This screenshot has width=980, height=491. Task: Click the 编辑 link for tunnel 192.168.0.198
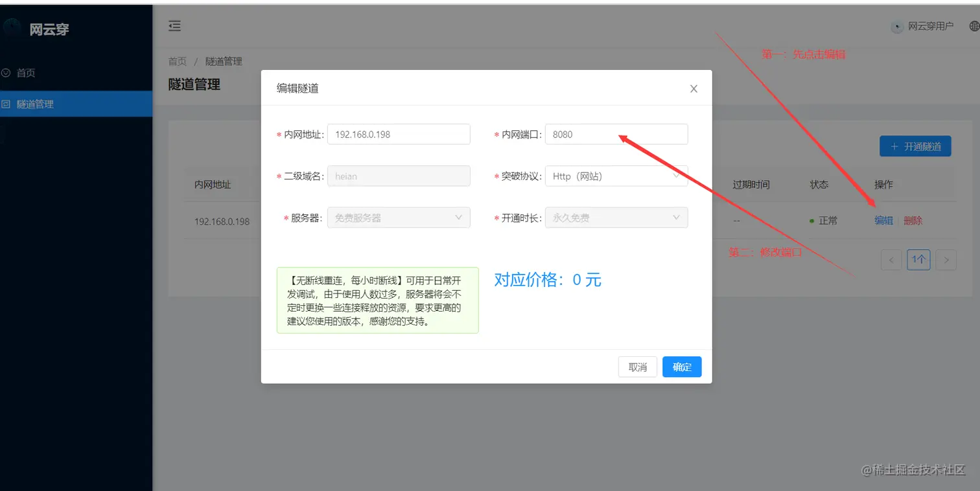[883, 220]
